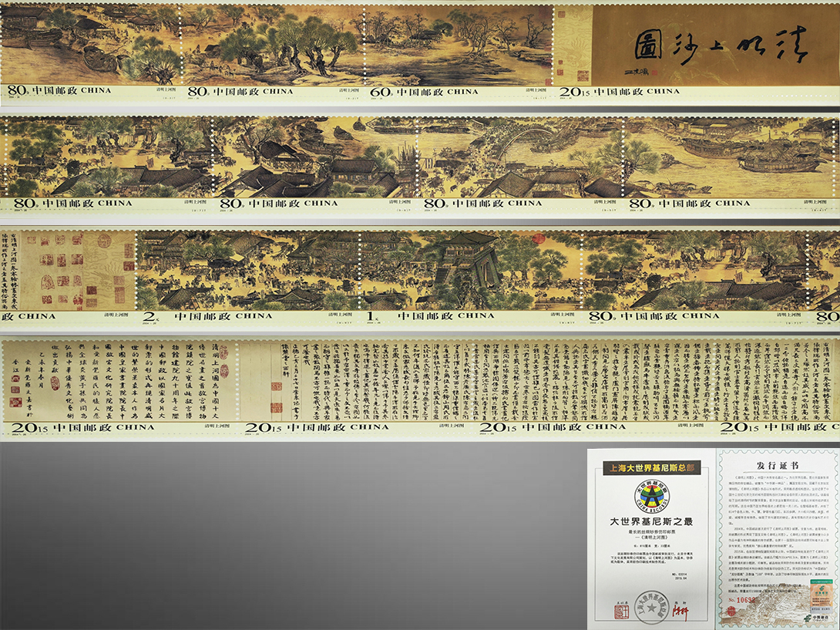Screen dimensions: 840x630
Task: Select the 1 yuan city gate stamp
Action: pyautogui.click(x=472, y=278)
